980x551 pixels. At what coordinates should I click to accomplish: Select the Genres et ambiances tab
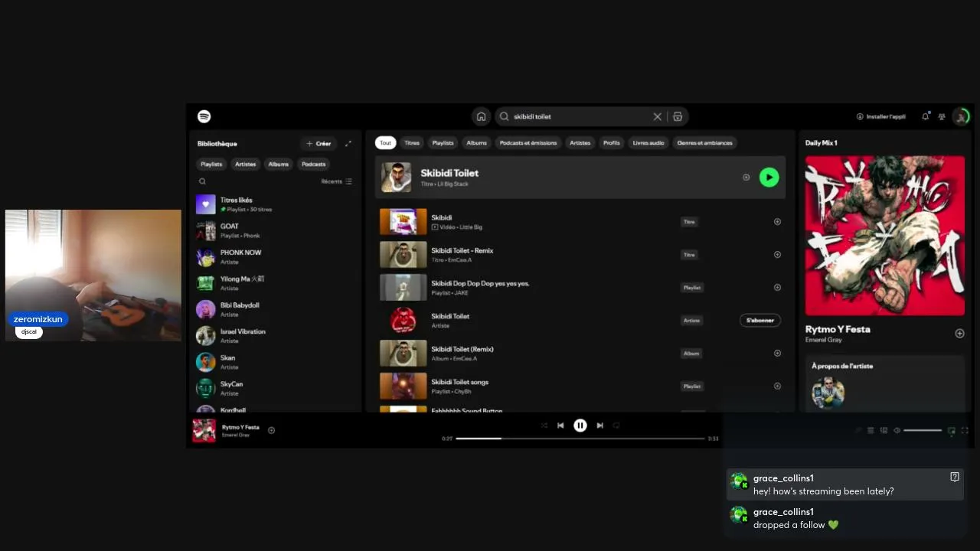(x=704, y=142)
